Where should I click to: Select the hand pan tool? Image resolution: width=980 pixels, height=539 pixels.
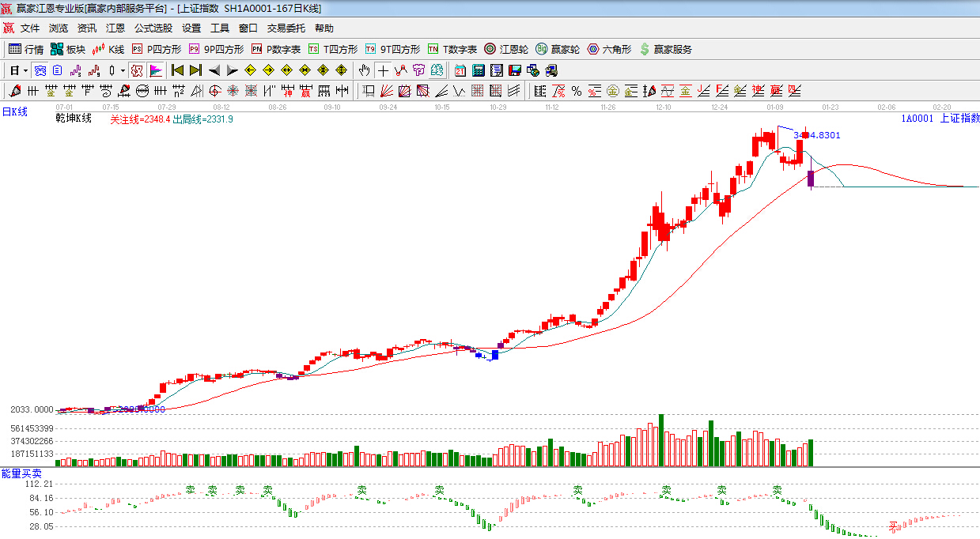click(364, 70)
